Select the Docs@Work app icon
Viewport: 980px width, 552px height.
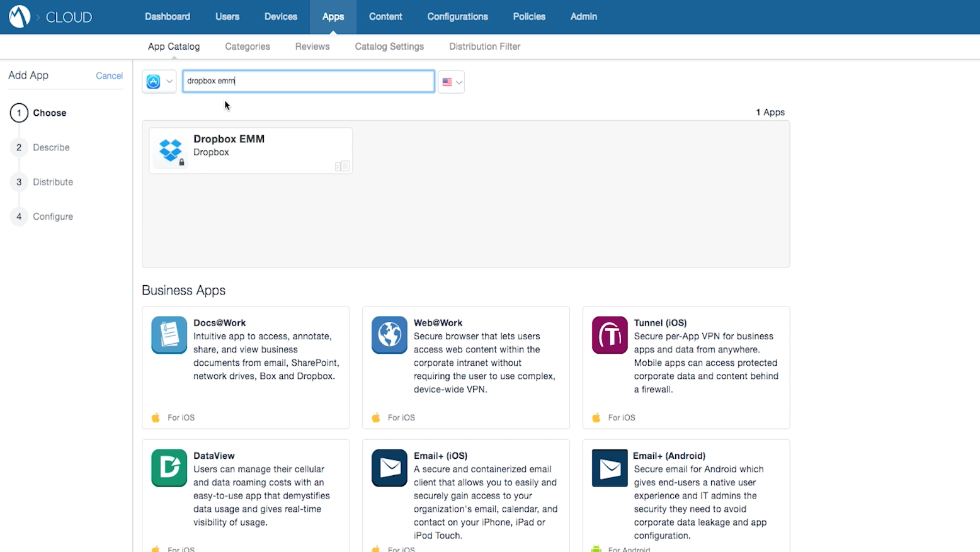pyautogui.click(x=169, y=335)
